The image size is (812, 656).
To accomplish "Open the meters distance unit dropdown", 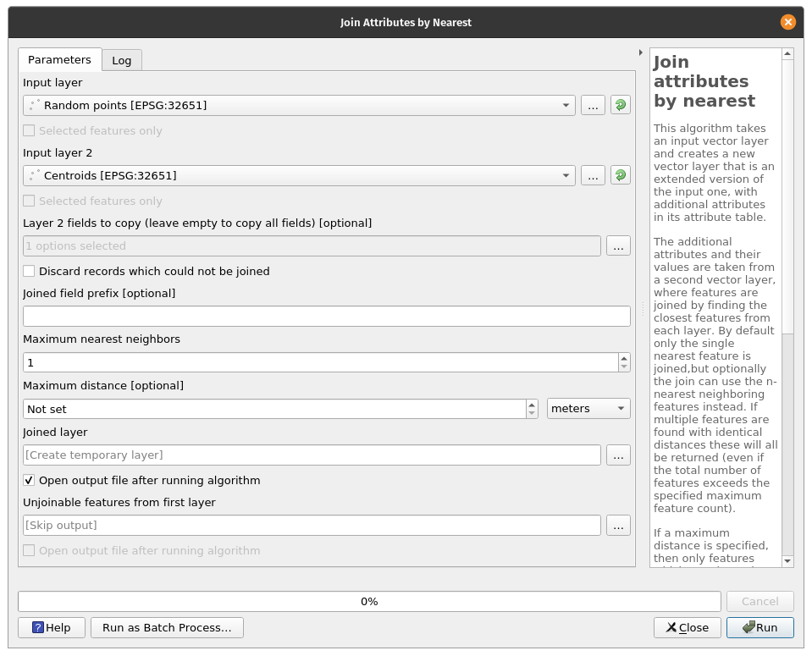I will point(588,409).
